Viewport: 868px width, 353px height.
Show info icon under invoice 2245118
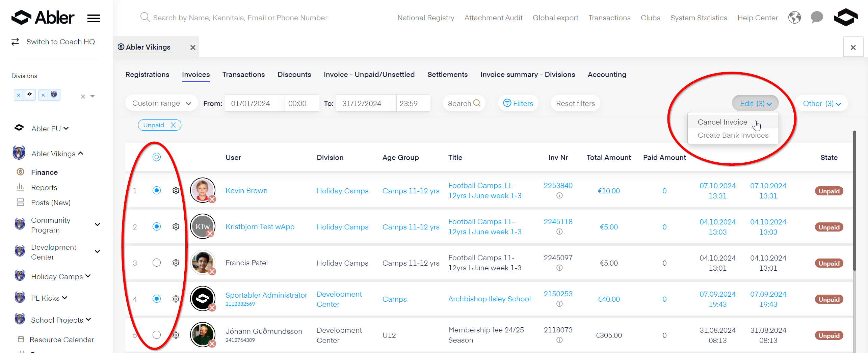pyautogui.click(x=559, y=232)
